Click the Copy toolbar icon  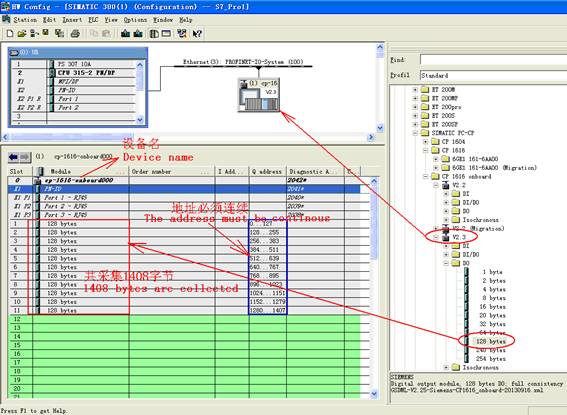click(x=94, y=34)
